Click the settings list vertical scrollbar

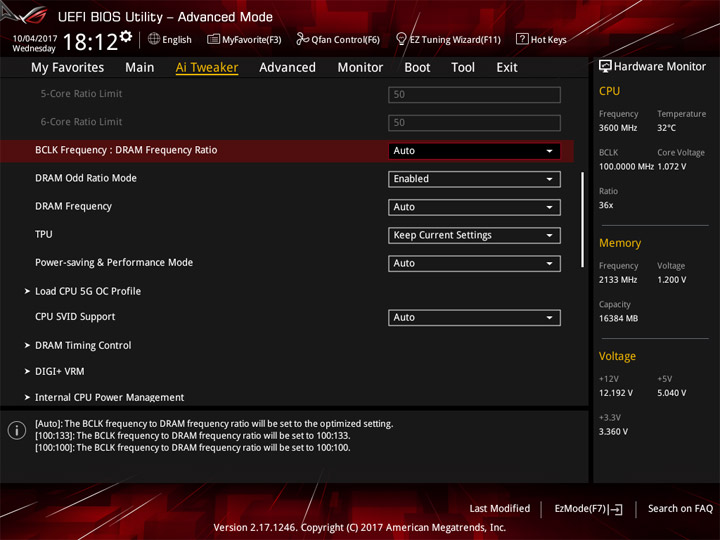pyautogui.click(x=582, y=219)
